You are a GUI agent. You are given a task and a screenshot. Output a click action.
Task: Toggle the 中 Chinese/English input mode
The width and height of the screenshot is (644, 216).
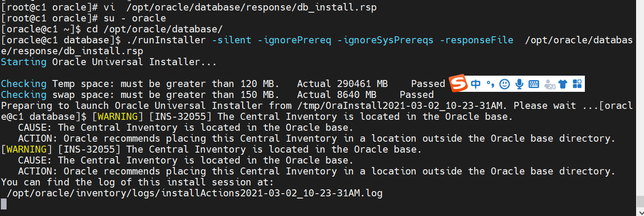[476, 84]
